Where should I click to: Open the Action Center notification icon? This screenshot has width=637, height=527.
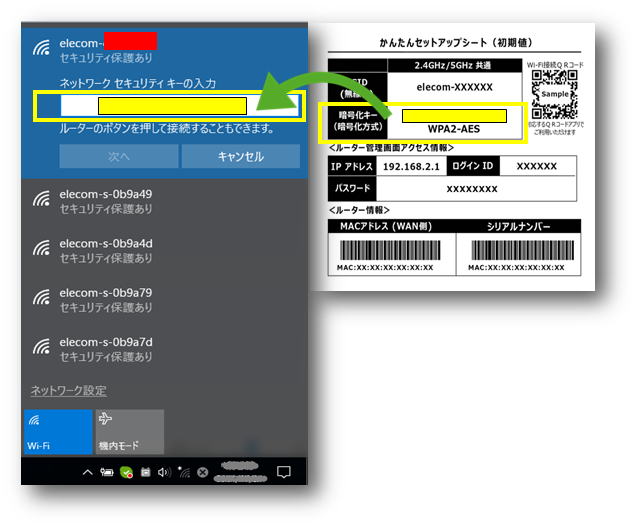284,472
